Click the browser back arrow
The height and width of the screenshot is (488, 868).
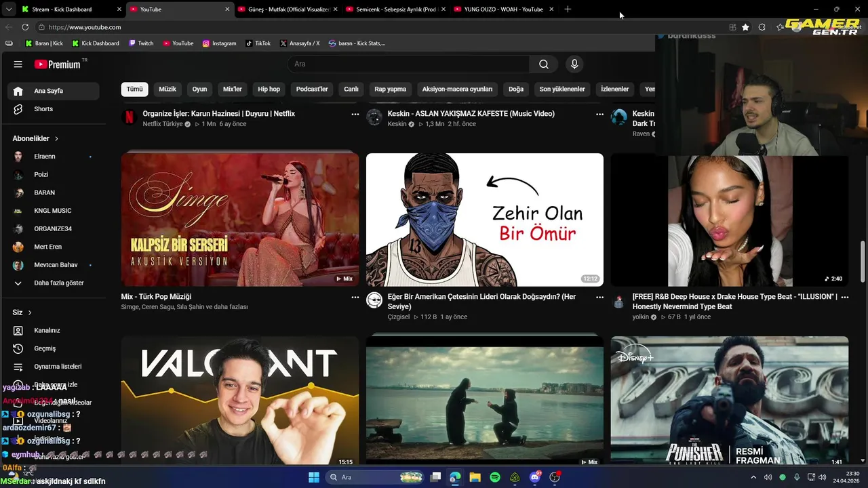pos(9,27)
